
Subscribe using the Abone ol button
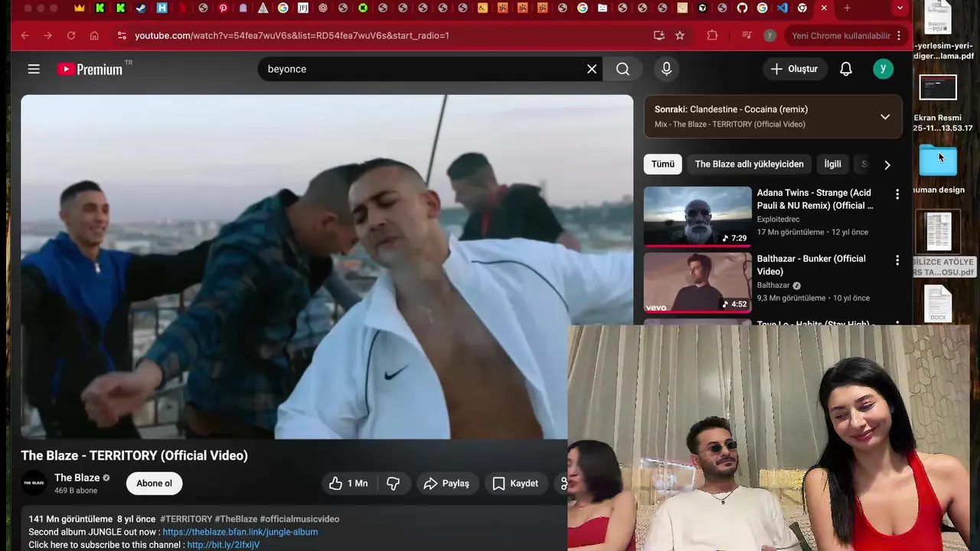pyautogui.click(x=154, y=483)
